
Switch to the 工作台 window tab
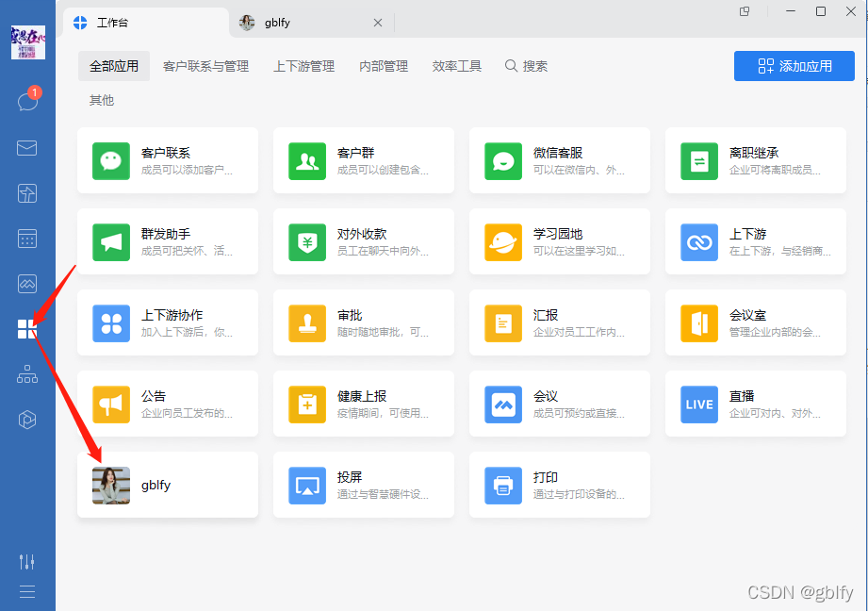(x=145, y=23)
